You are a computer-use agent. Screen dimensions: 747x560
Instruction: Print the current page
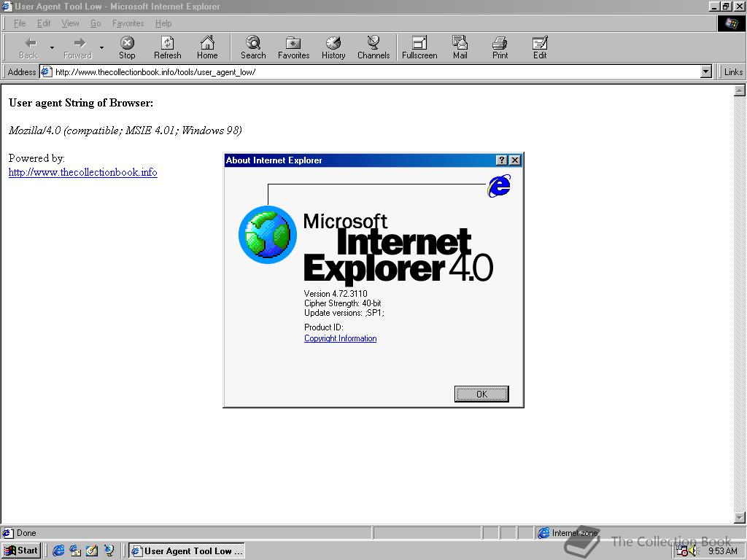tap(500, 47)
